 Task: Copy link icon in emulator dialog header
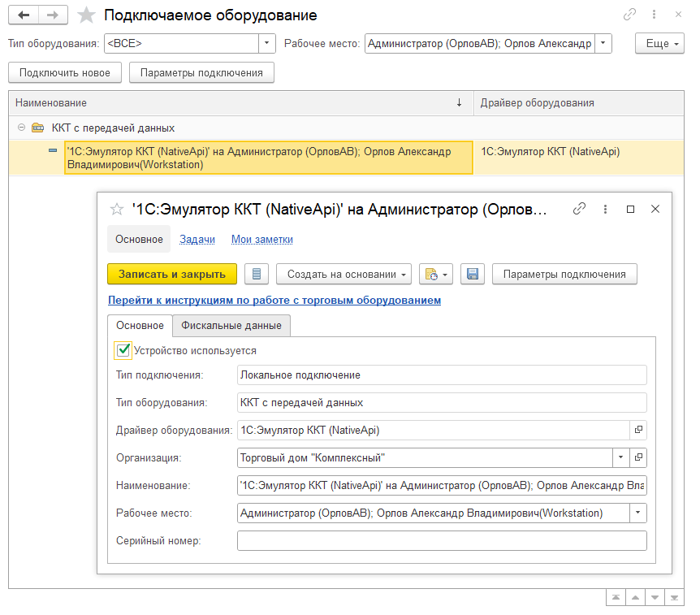point(579,209)
